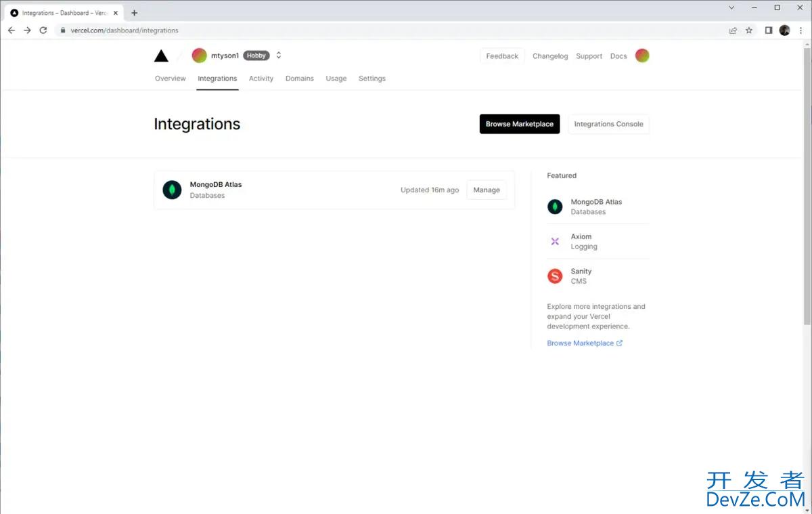
Task: Click the Manage button for MongoDB Atlas
Action: pyautogui.click(x=487, y=190)
